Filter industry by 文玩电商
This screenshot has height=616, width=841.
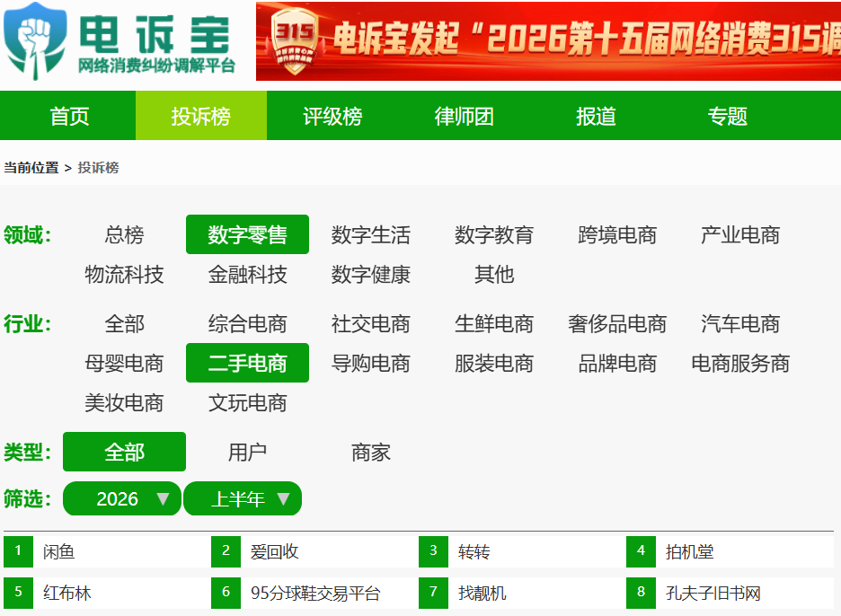pos(247,402)
